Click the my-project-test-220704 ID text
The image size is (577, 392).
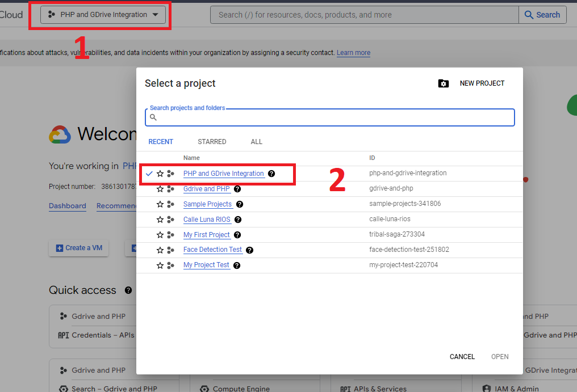click(404, 265)
